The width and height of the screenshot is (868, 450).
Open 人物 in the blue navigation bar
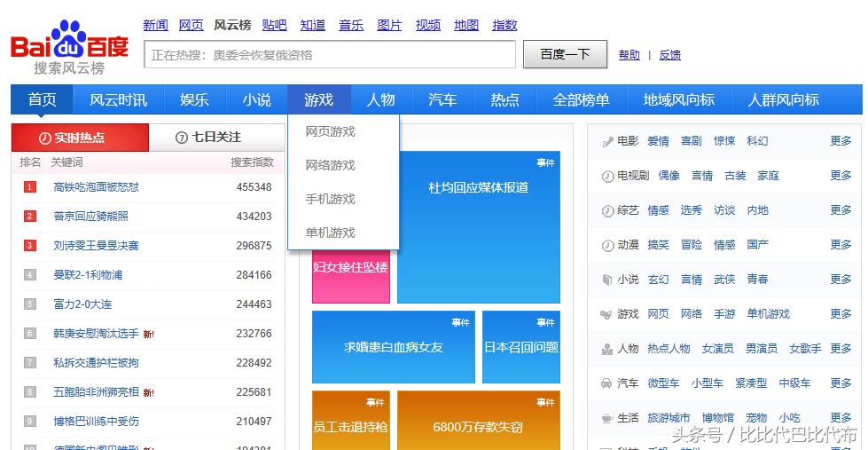point(381,99)
